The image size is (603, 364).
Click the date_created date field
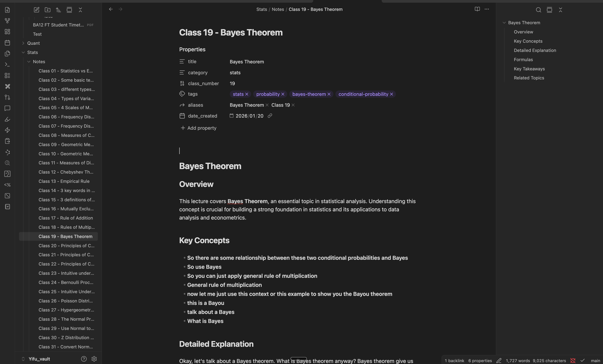point(249,116)
